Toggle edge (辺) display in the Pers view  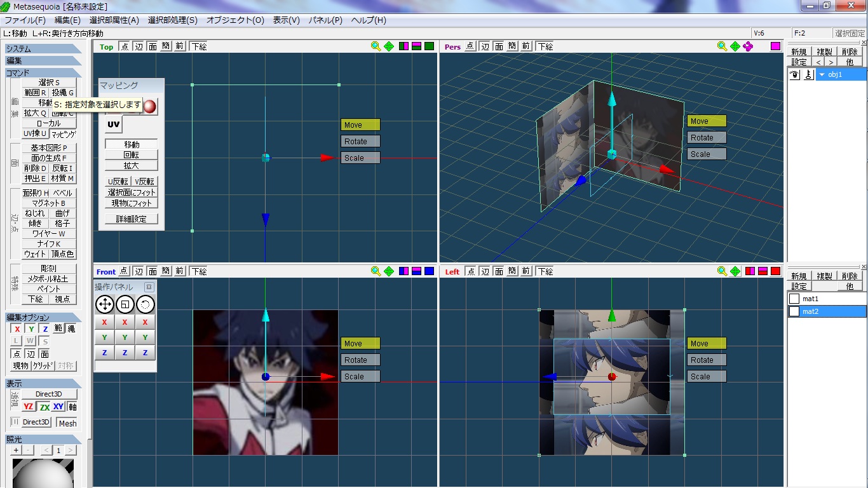pyautogui.click(x=485, y=46)
